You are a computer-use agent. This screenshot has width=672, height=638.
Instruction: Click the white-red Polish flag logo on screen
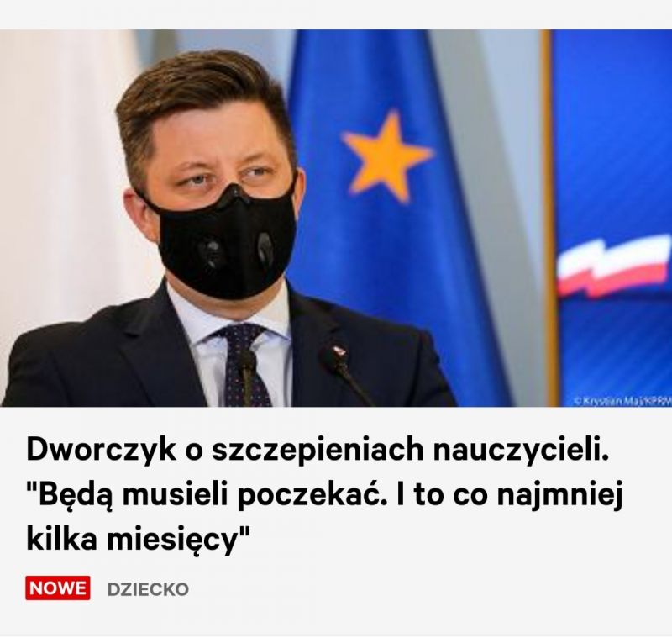point(614,266)
